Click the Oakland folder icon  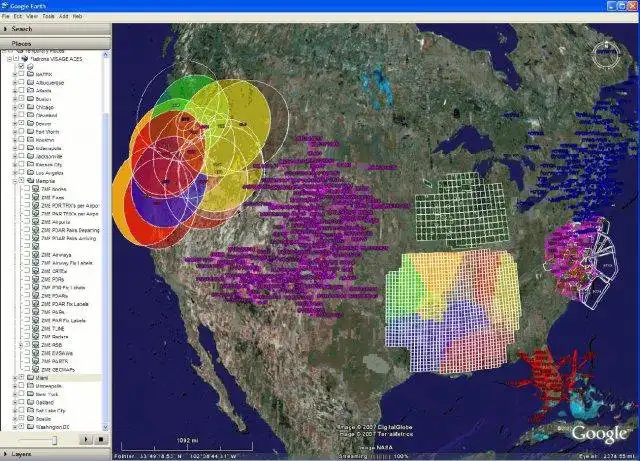coord(31,402)
